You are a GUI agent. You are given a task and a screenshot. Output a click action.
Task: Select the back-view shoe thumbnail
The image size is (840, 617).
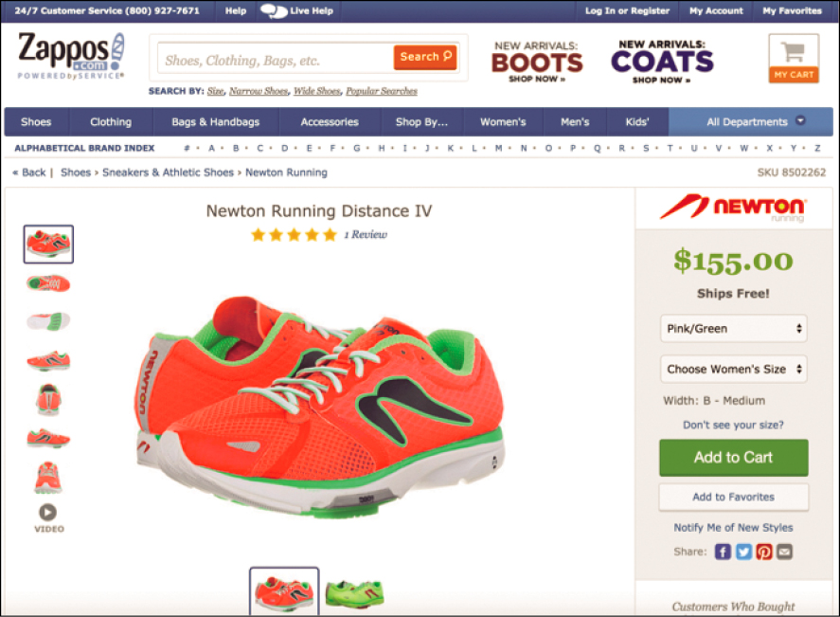(x=48, y=399)
